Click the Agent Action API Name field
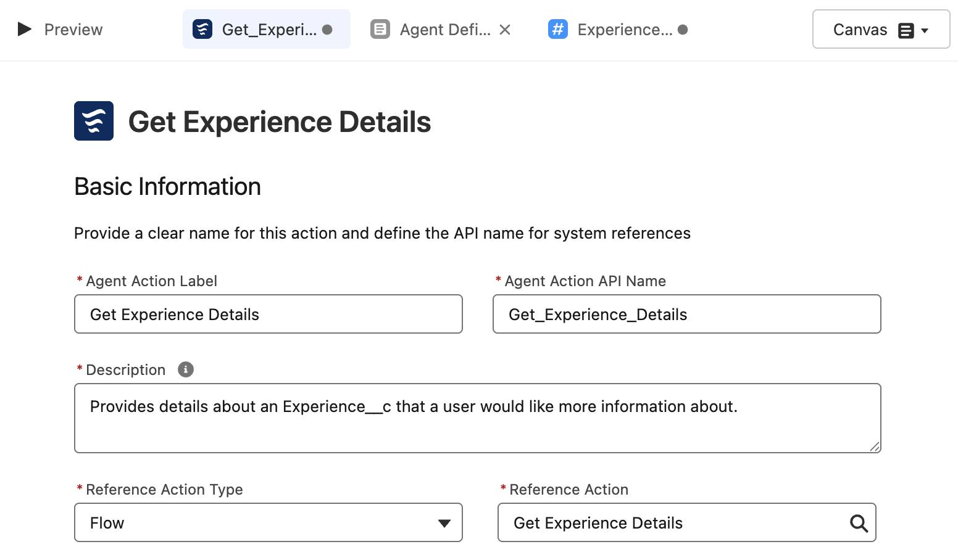 686,314
